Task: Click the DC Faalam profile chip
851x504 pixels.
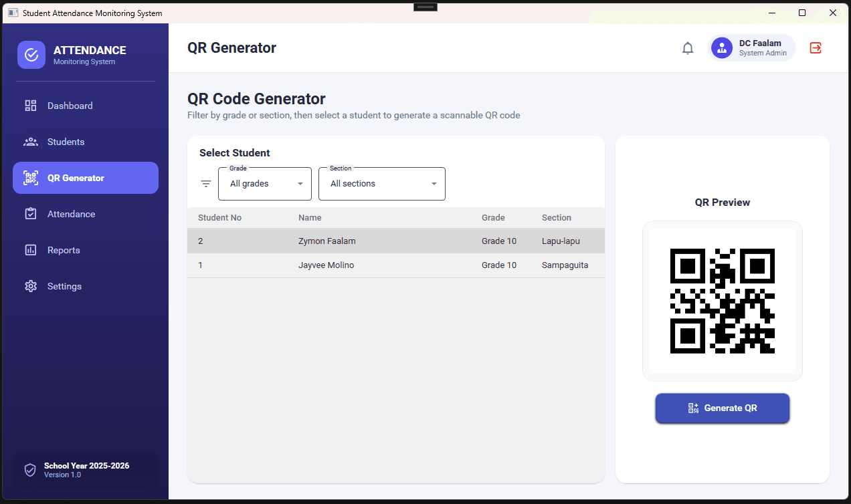Action: coord(752,47)
